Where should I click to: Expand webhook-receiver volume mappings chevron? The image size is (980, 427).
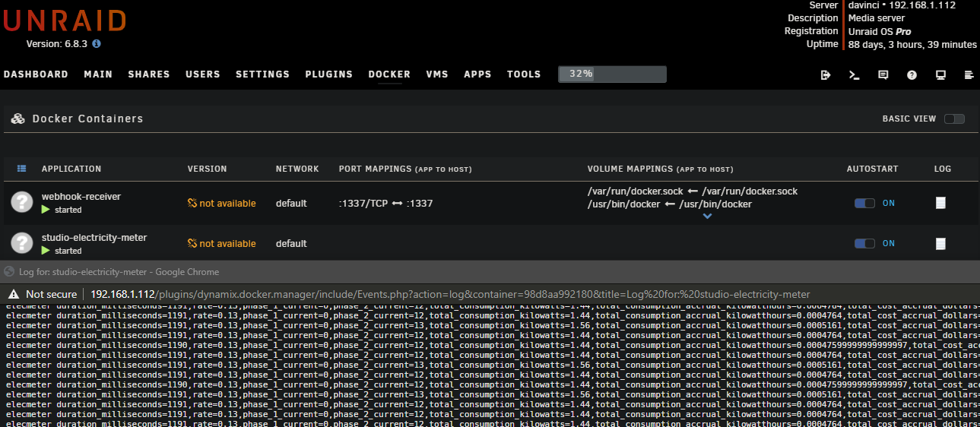click(707, 217)
